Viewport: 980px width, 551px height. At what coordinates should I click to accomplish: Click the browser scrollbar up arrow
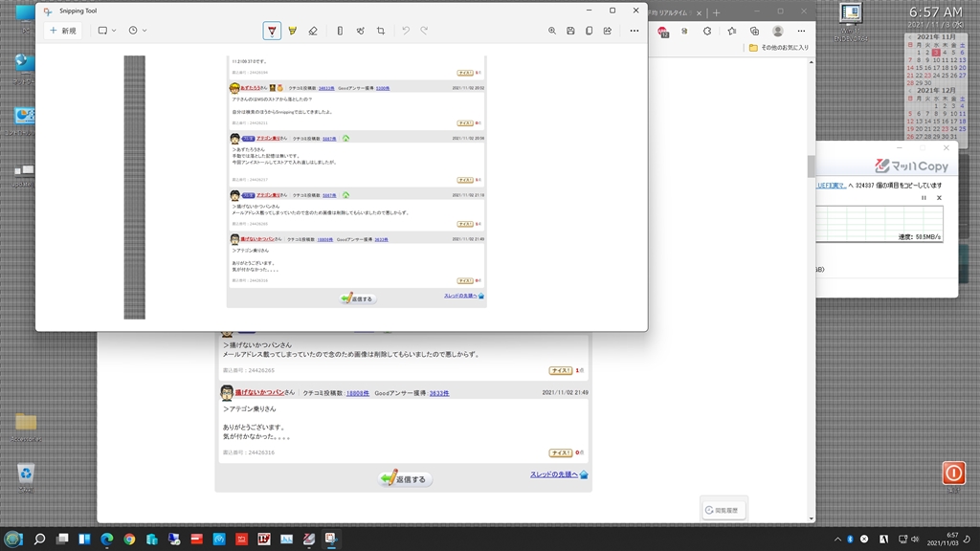(812, 62)
